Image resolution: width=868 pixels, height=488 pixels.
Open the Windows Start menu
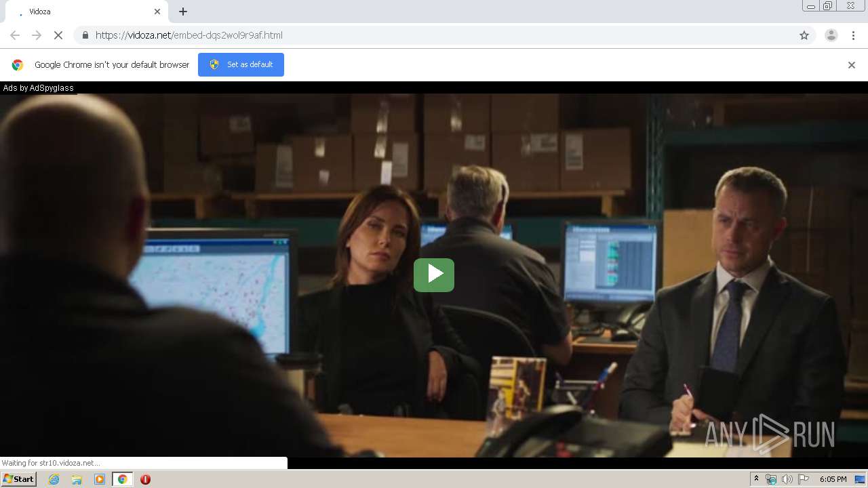click(x=18, y=479)
